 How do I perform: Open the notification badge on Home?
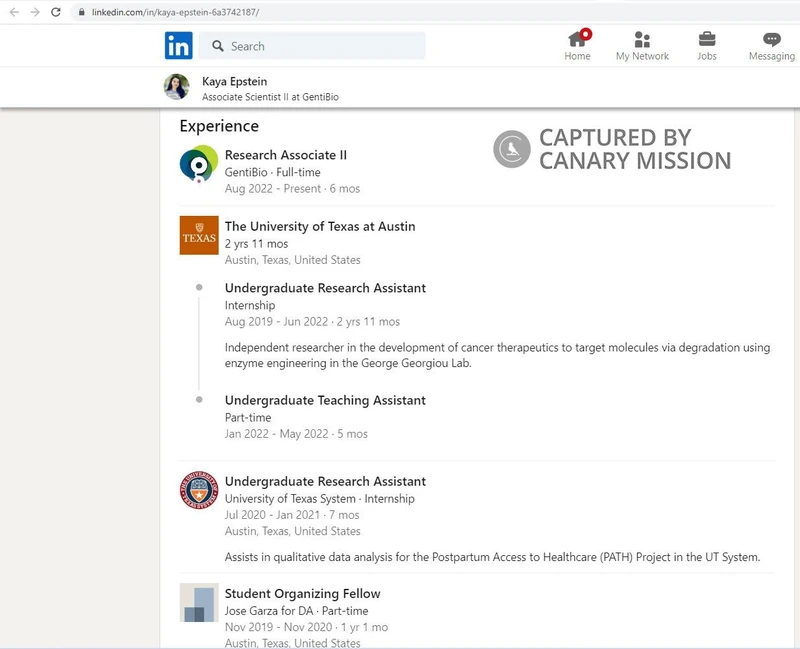(x=588, y=32)
